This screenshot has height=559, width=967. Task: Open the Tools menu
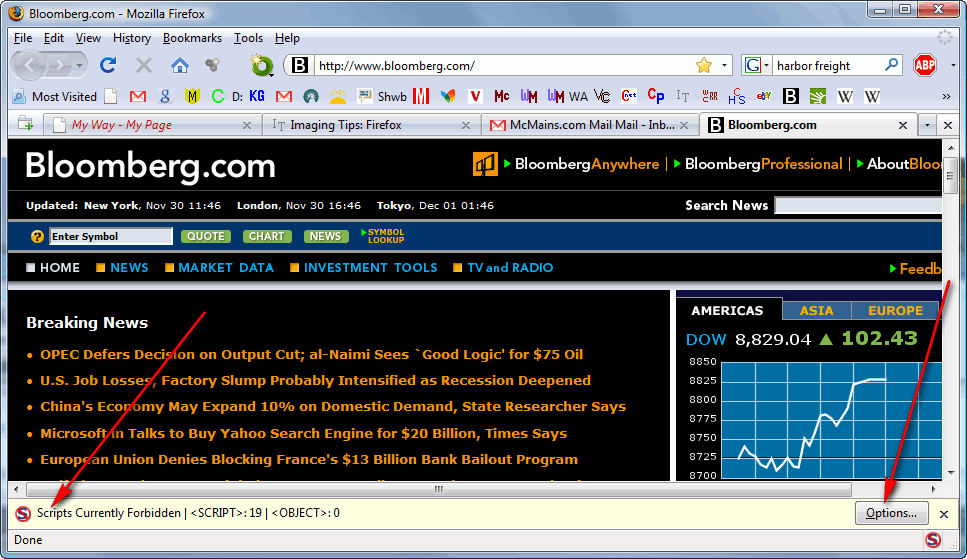tap(248, 38)
